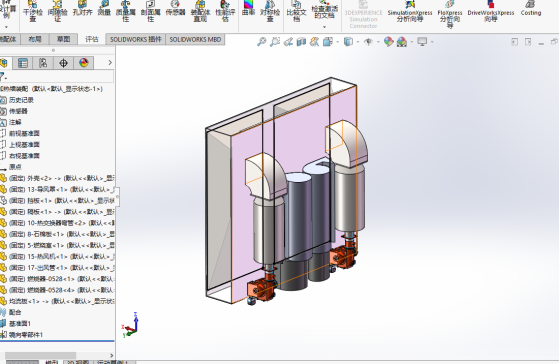Click Previous View icon

pos(288,42)
